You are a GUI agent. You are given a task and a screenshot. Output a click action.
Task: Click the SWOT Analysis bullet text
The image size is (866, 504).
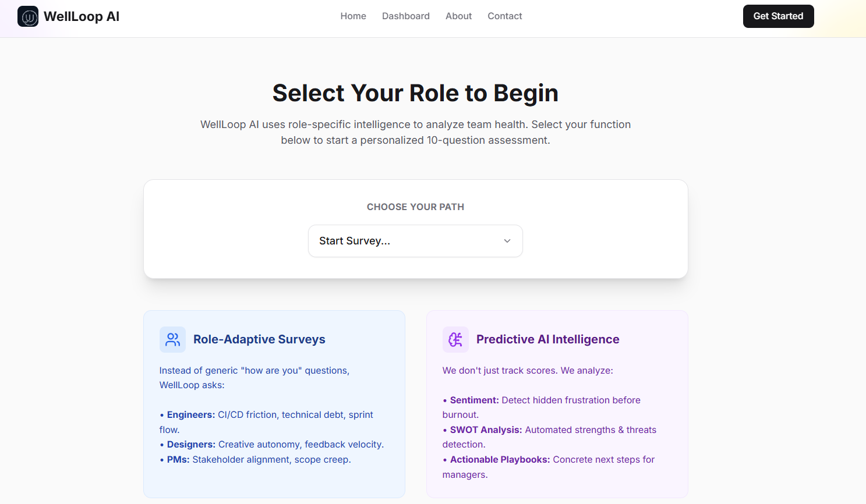tap(549, 437)
